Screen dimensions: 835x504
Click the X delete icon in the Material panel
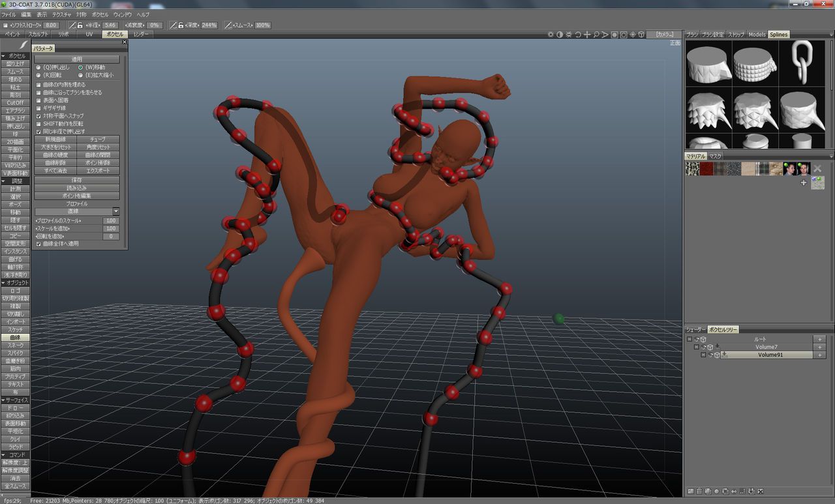pyautogui.click(x=817, y=168)
